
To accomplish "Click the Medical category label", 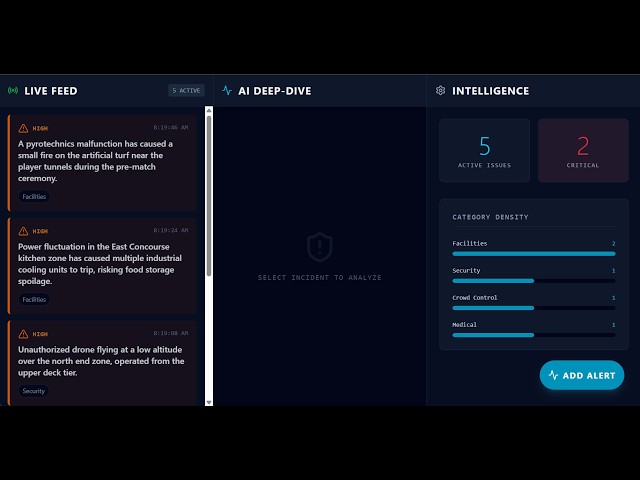I will [464, 325].
